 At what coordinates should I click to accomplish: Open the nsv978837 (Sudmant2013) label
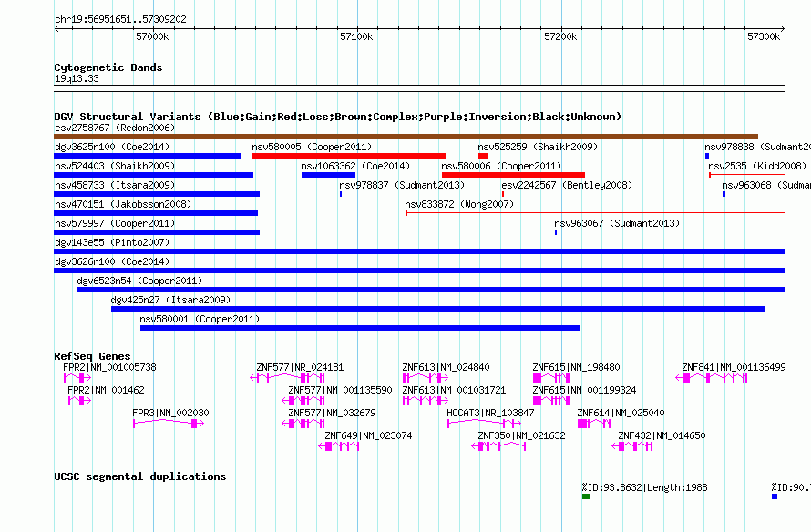(x=402, y=185)
